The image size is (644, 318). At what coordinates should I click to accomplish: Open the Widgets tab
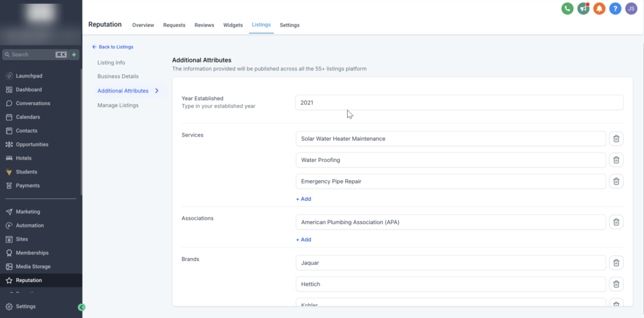[233, 25]
